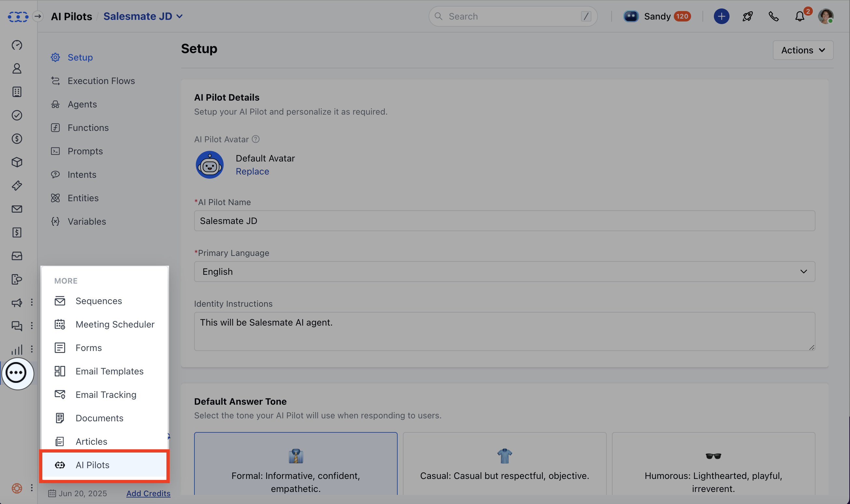850x504 pixels.
Task: Open the Deals dollar circle icon
Action: (17, 139)
